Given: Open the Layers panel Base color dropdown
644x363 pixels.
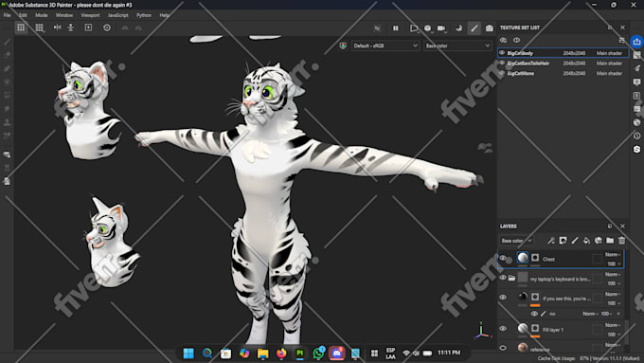Looking at the screenshot, I should coord(516,241).
